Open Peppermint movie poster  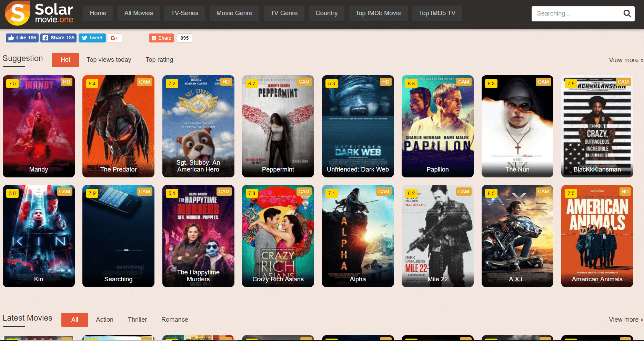tap(278, 126)
